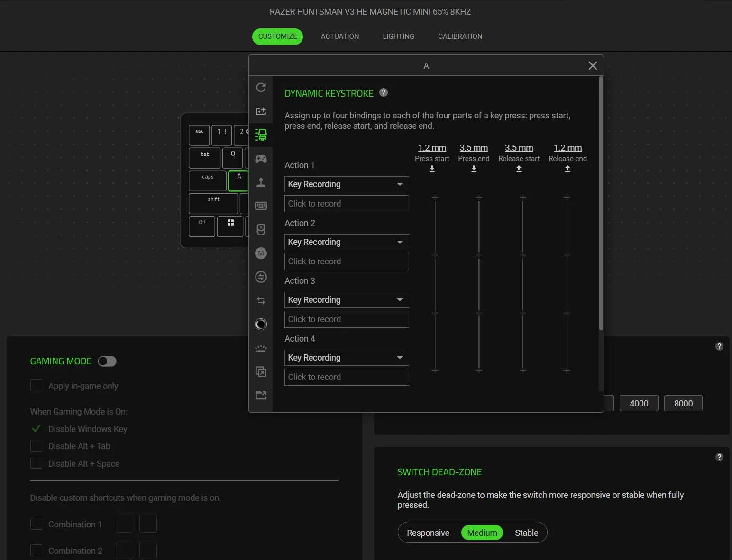Close the key A binding panel

tap(593, 66)
